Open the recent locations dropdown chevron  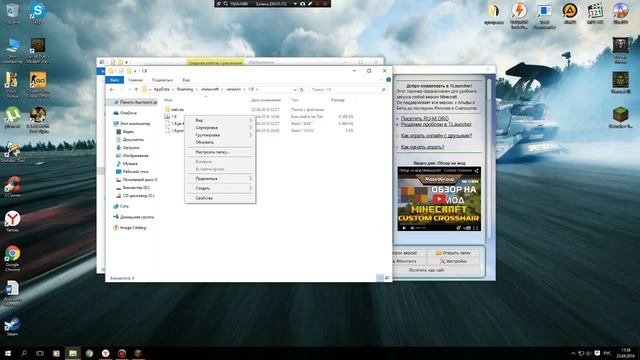point(129,89)
